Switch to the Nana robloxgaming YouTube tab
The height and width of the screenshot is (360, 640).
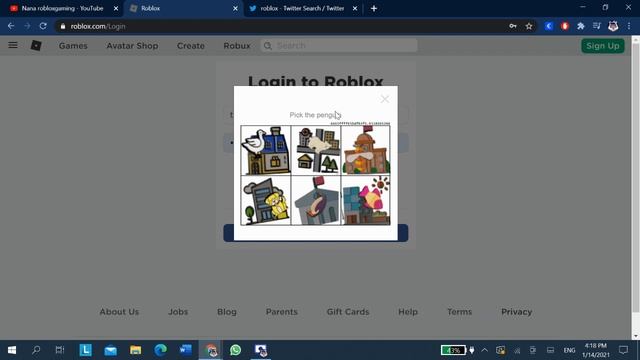[62, 8]
